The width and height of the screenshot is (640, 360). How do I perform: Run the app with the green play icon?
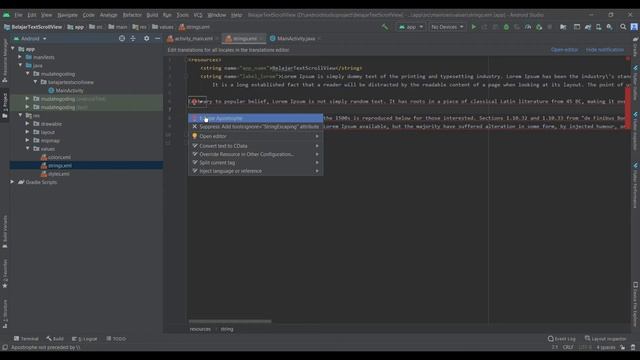473,27
